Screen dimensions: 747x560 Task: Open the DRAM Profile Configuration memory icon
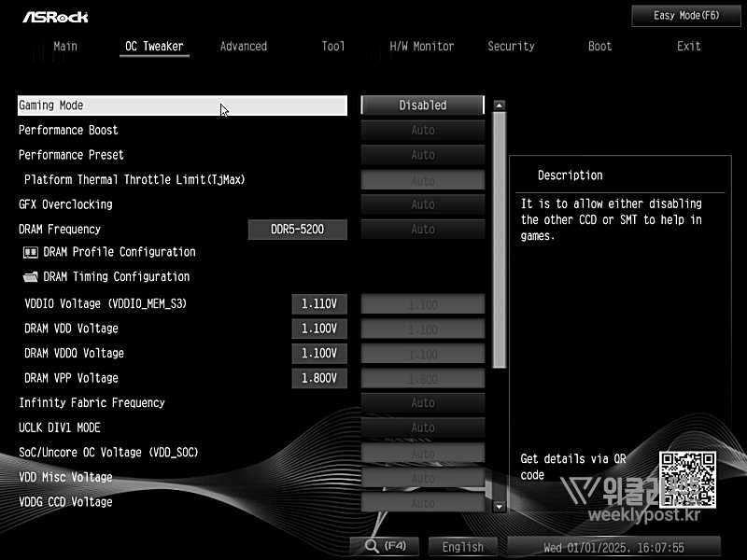tap(31, 252)
